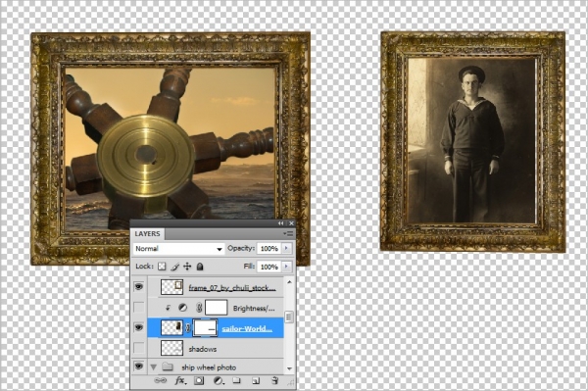Open the Opacity slider arrow
Image resolution: width=588 pixels, height=391 pixels.
click(x=287, y=248)
